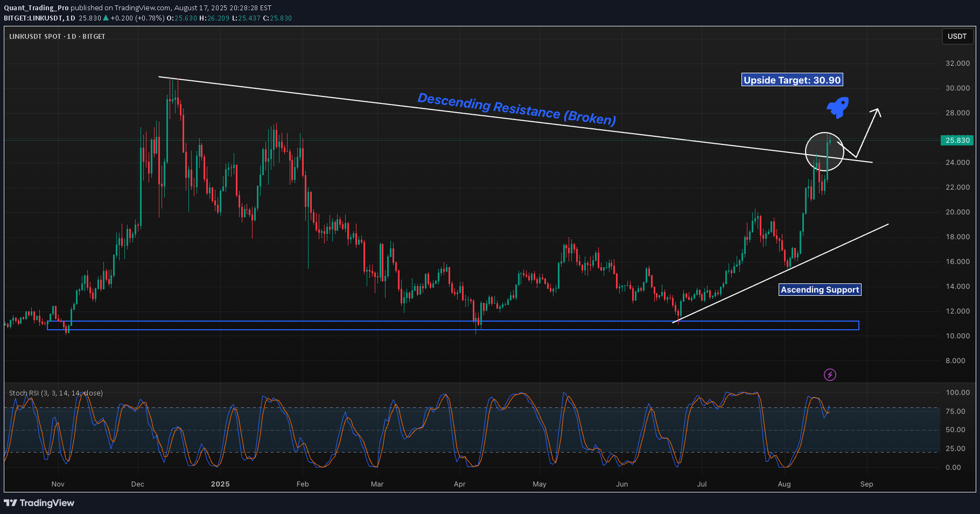This screenshot has height=514, width=980.
Task: Click the low value L:25.437
Action: point(246,18)
